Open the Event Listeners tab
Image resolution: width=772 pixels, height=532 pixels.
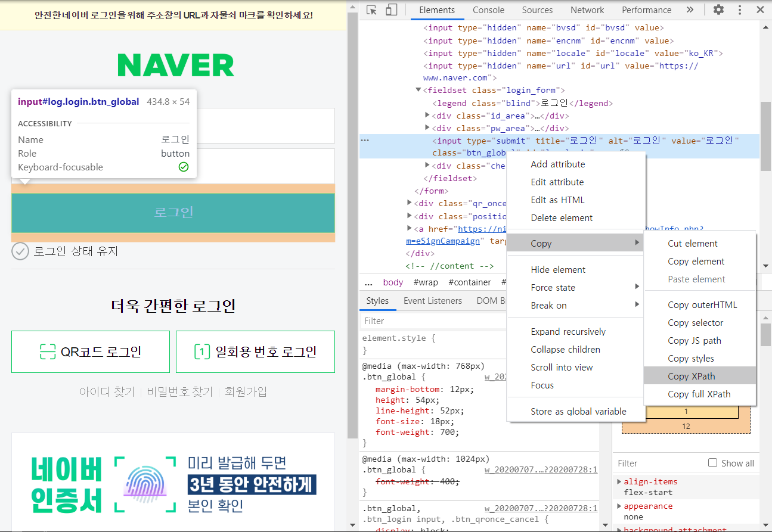point(433,301)
